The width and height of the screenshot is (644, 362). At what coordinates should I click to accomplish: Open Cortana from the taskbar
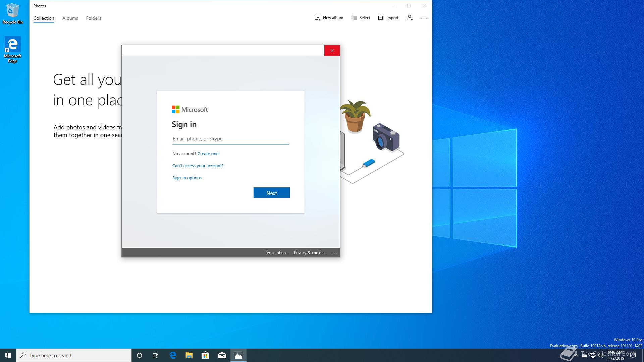(x=140, y=355)
